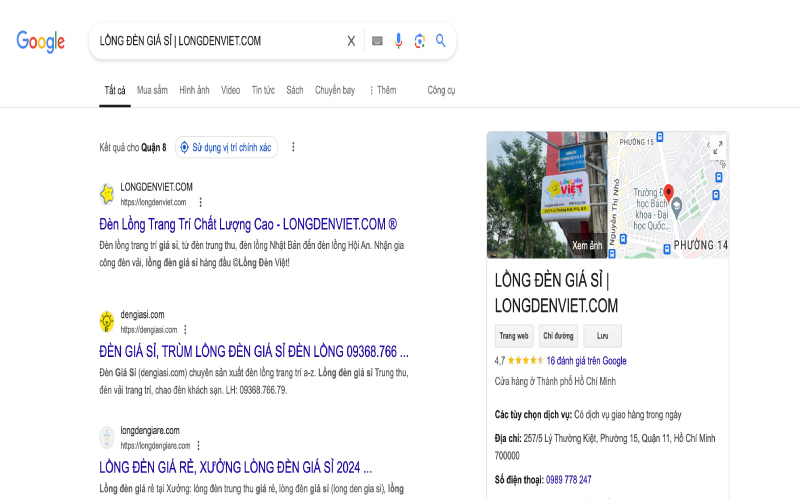
Task: Click the magnifier search button
Action: coord(441,41)
